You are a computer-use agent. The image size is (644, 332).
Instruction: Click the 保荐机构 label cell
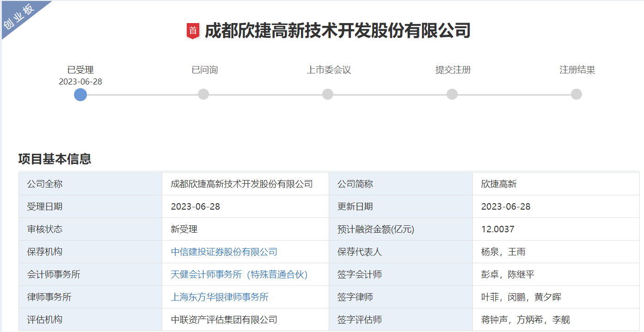91,252
